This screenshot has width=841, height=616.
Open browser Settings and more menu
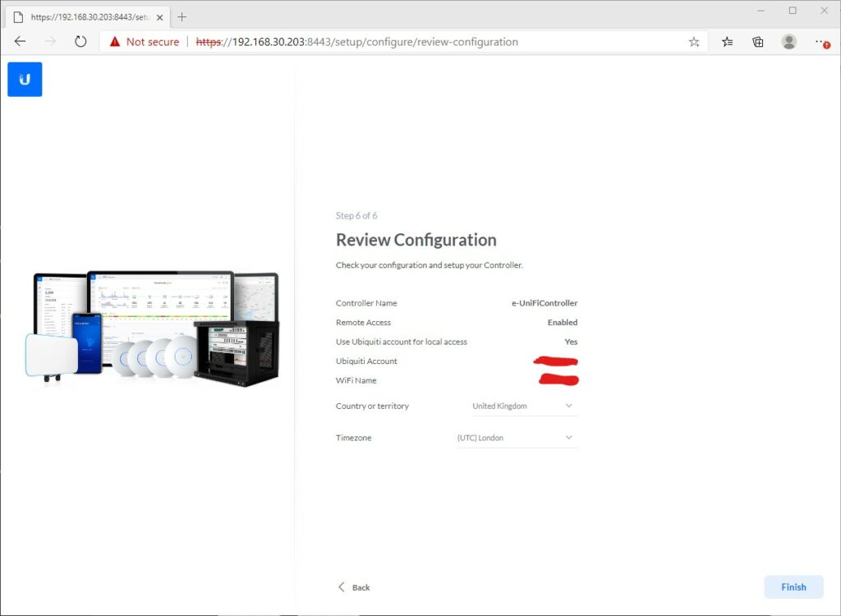(821, 42)
